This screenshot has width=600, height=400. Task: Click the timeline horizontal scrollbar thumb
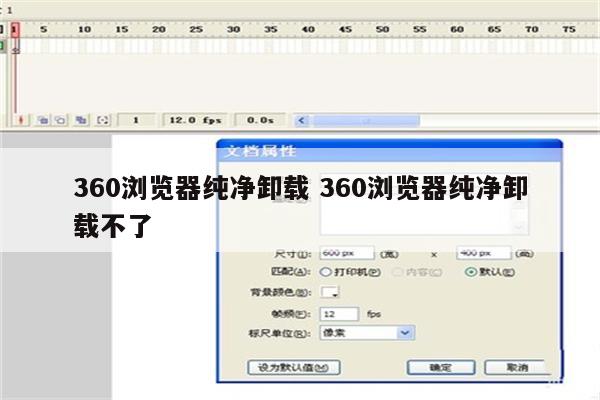pos(366,121)
